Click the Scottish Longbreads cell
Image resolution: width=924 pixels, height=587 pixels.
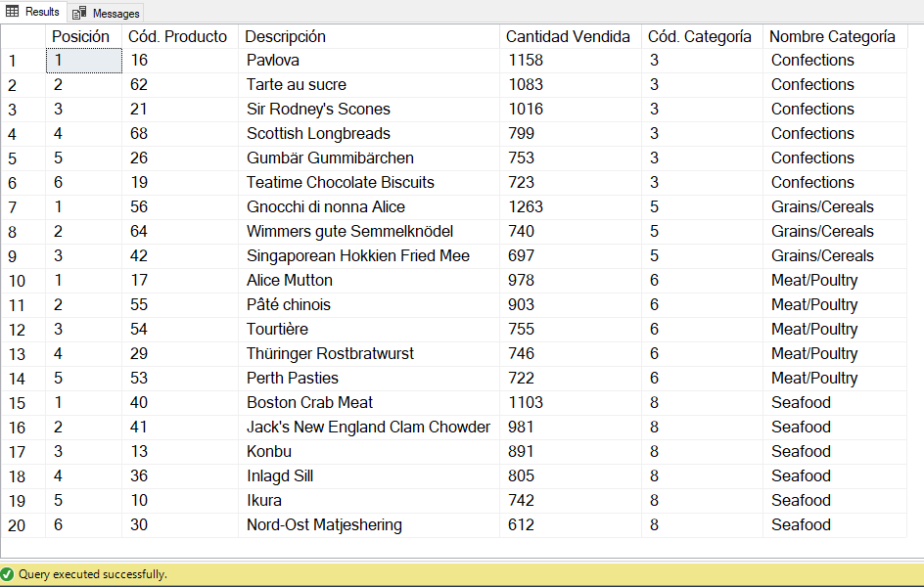click(369, 134)
